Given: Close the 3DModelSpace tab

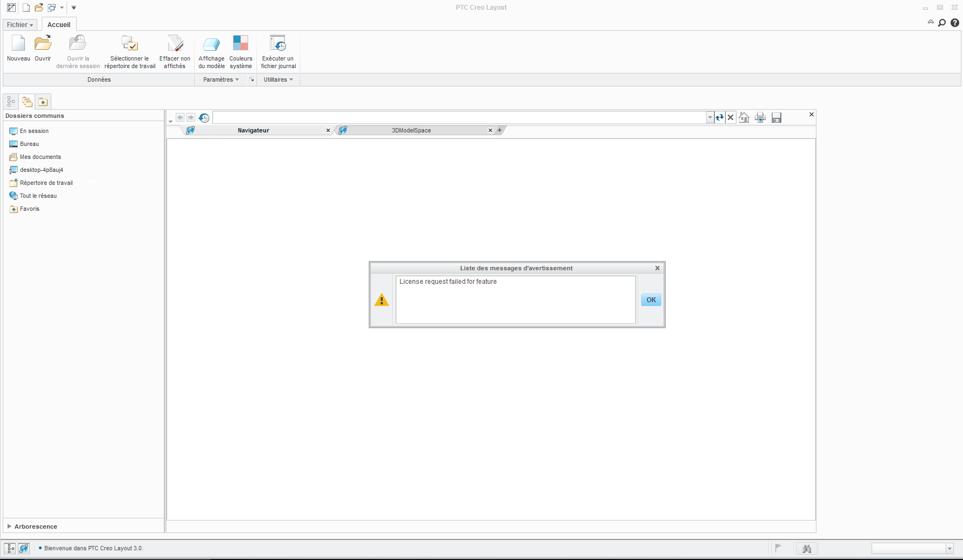Looking at the screenshot, I should pyautogui.click(x=490, y=130).
